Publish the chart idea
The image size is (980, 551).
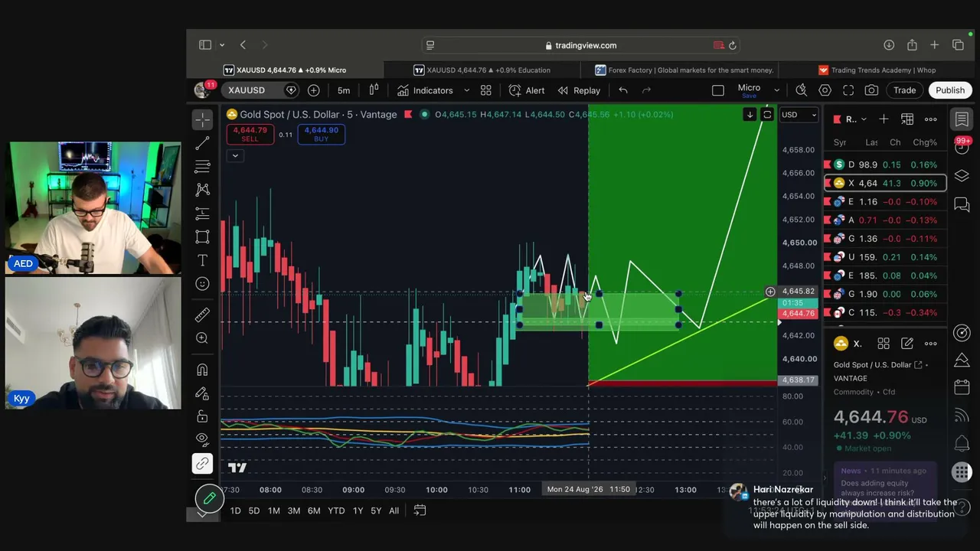tap(950, 90)
